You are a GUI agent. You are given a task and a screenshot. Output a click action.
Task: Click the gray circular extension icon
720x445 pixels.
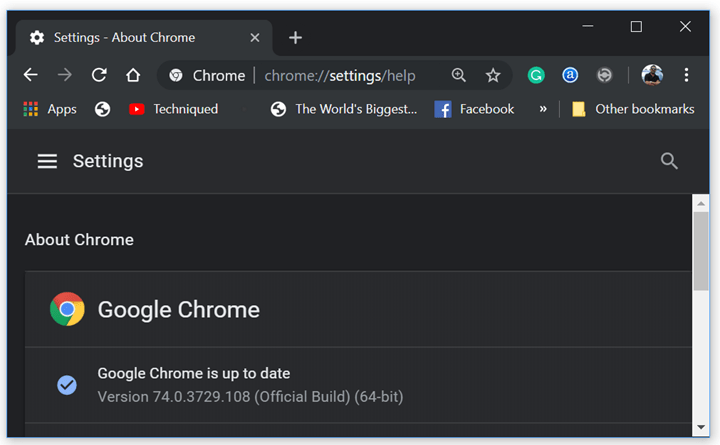point(604,75)
